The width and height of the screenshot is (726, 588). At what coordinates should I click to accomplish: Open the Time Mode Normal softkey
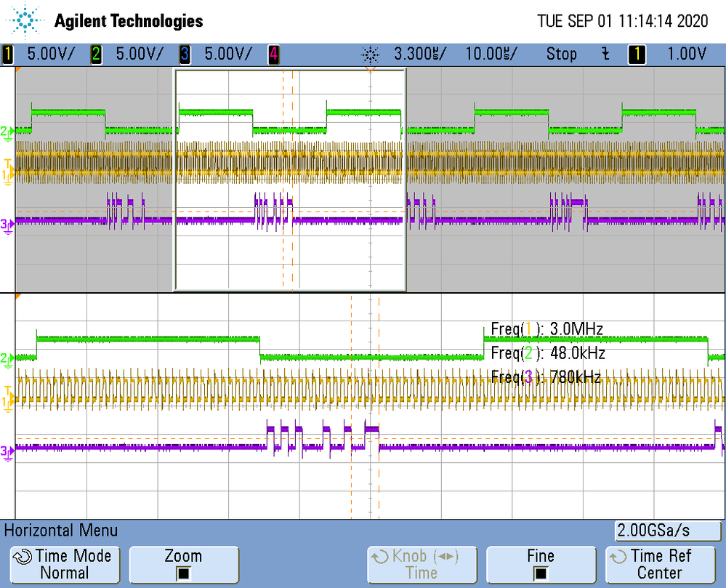pos(65,565)
